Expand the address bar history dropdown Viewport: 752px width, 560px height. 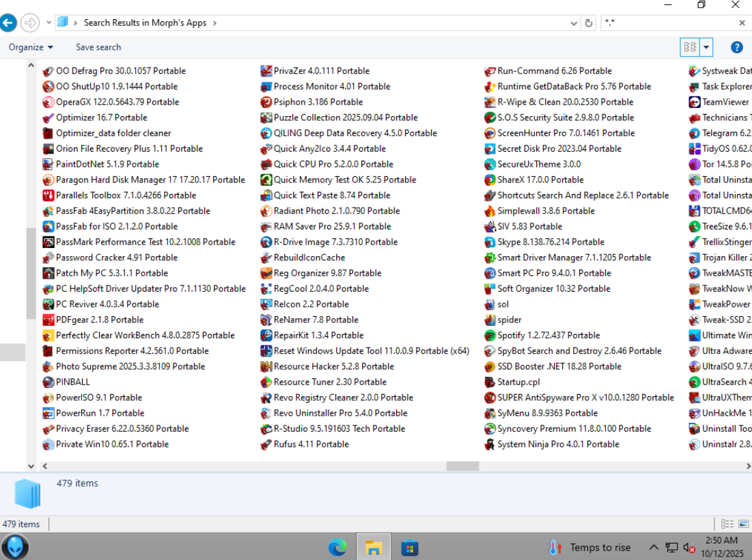pos(574,23)
